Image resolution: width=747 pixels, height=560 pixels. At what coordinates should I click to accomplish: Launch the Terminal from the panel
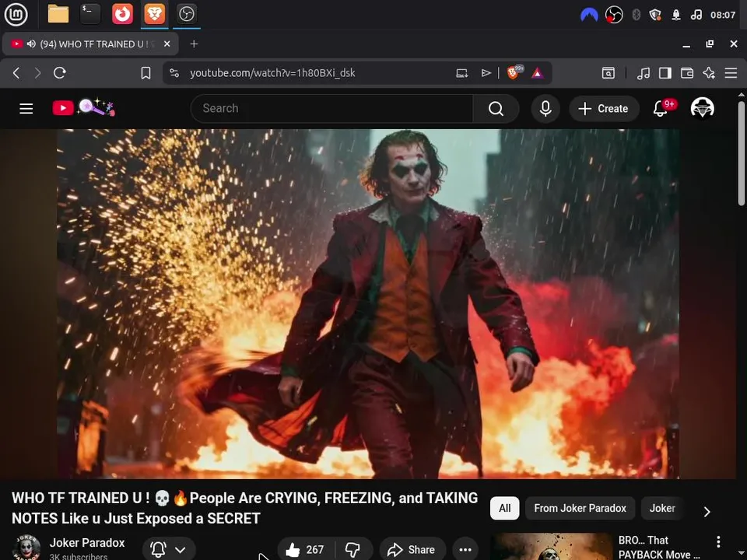pos(90,14)
